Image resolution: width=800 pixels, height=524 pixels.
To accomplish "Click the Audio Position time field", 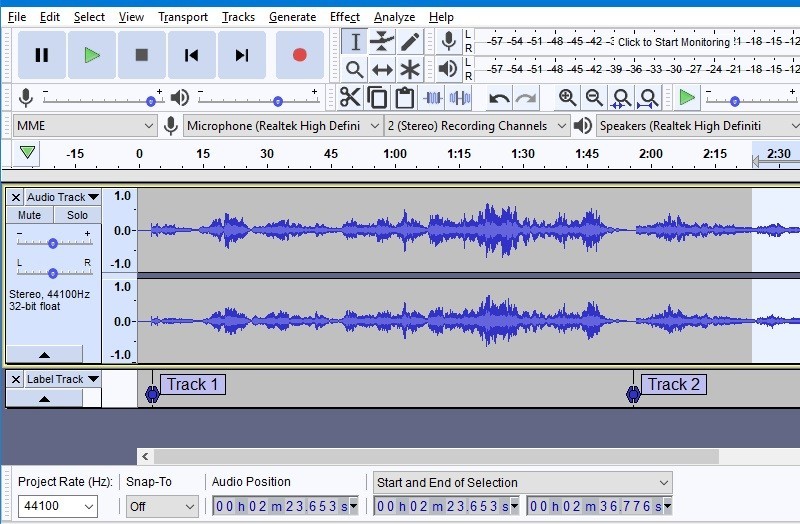I will [285, 506].
